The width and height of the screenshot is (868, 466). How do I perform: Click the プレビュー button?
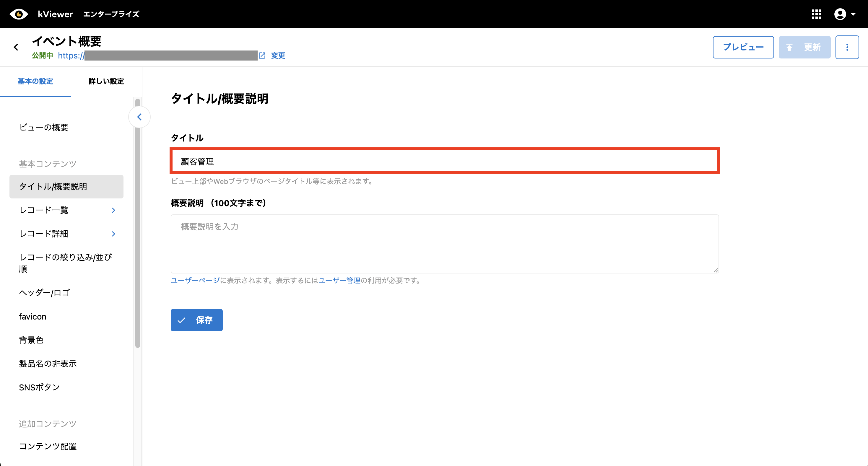click(743, 48)
